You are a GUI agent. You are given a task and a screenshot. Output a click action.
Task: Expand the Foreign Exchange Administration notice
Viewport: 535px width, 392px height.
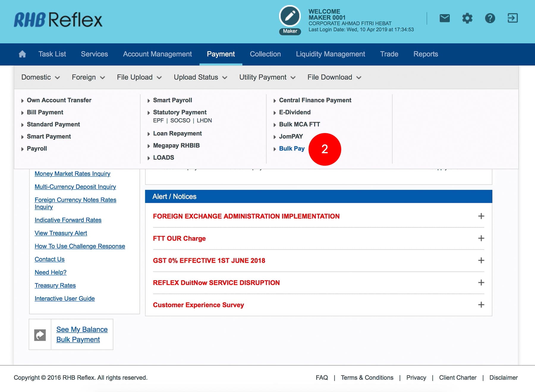481,216
